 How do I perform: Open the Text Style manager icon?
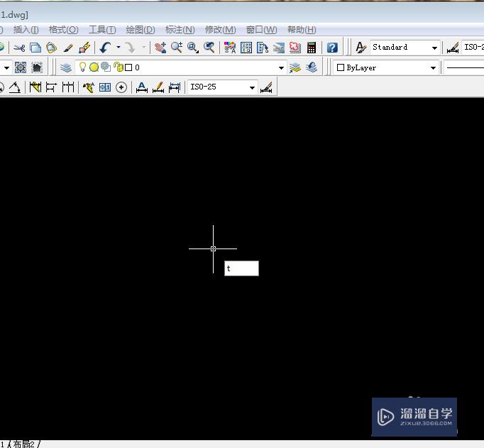coord(361,48)
